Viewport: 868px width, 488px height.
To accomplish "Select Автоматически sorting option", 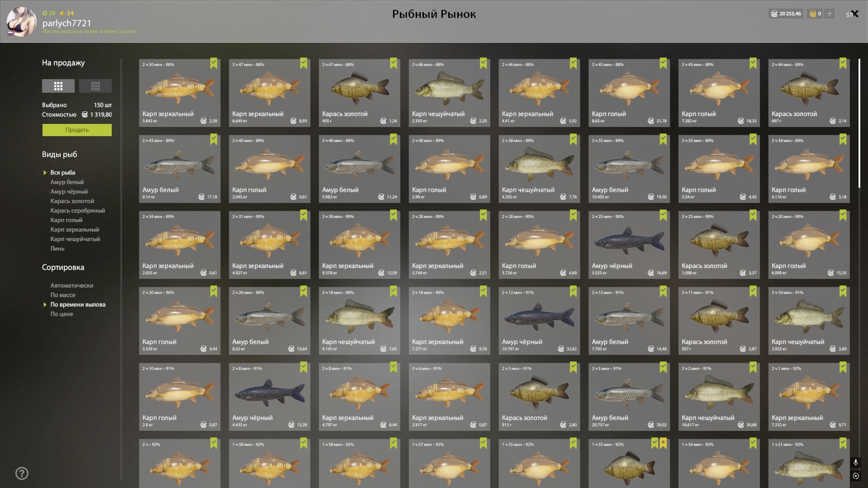I will 72,286.
